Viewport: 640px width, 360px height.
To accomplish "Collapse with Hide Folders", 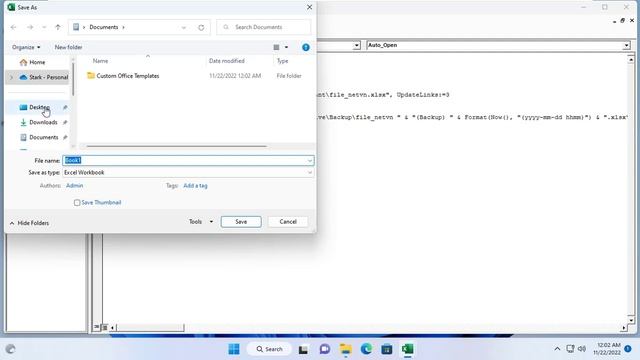I will tap(29, 223).
